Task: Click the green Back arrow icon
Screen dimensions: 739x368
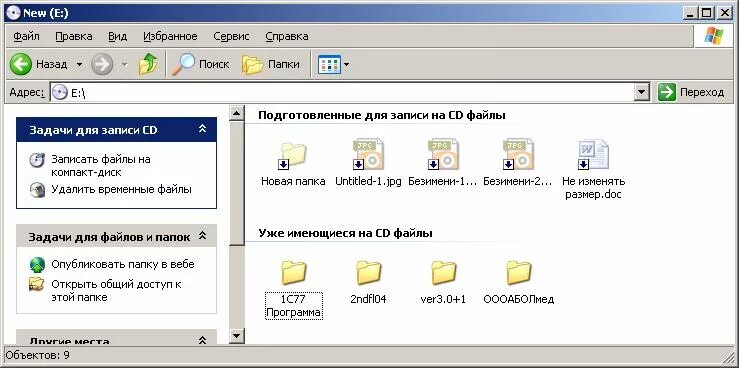Action: pyautogui.click(x=21, y=64)
